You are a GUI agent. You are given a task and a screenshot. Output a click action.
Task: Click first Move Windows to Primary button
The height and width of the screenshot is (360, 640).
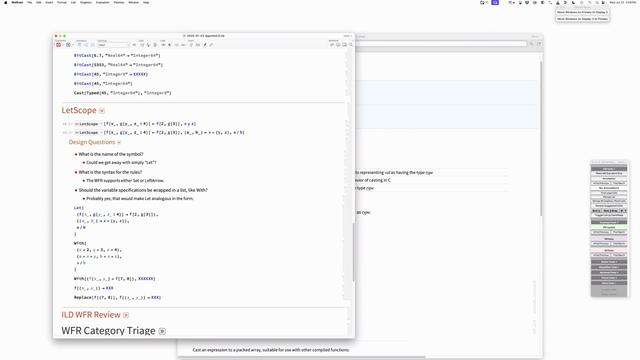coord(582,12)
